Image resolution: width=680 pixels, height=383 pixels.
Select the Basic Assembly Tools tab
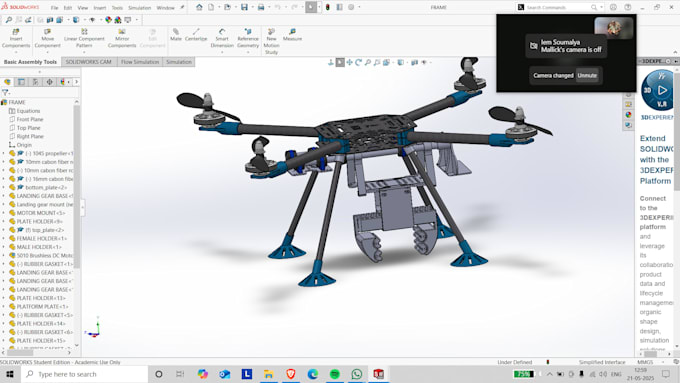[30, 62]
